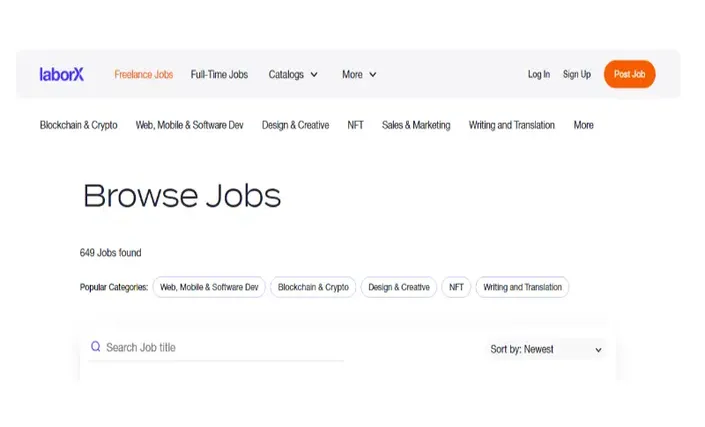
Task: Filter by the NFT popular category chip
Action: (x=456, y=287)
